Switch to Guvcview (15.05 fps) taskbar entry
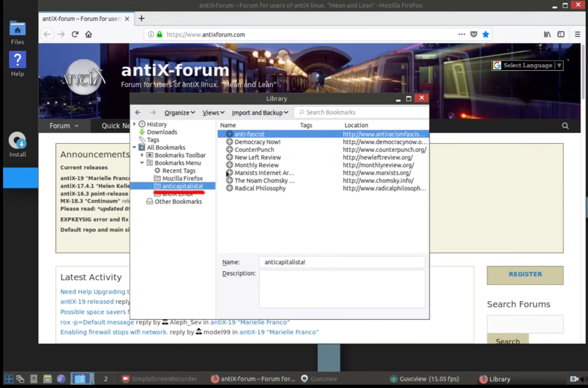588x388 pixels. point(424,379)
